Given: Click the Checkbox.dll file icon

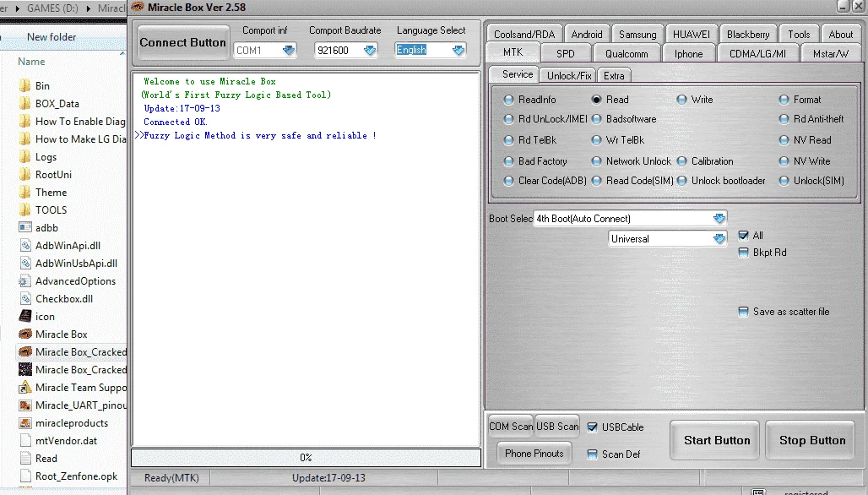Looking at the screenshot, I should tap(25, 299).
